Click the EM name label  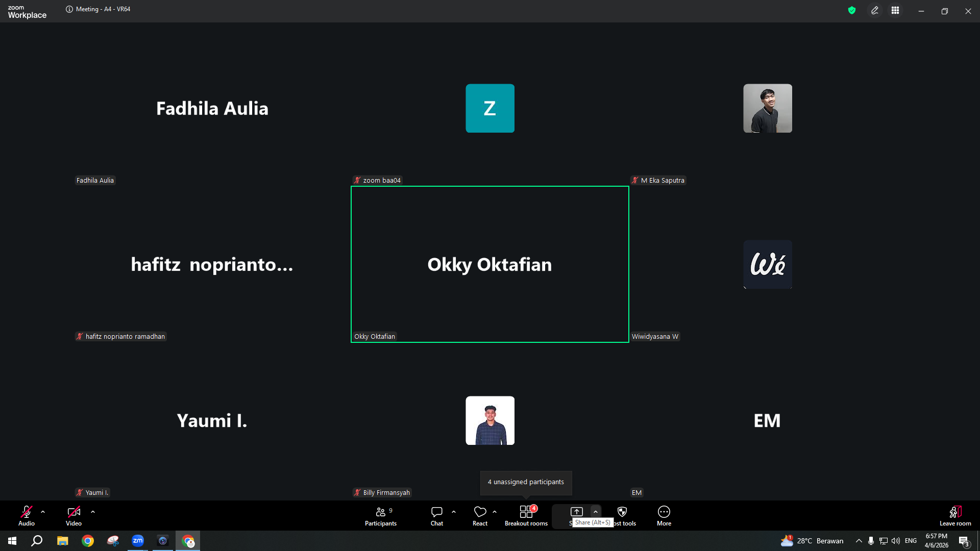[x=636, y=492]
